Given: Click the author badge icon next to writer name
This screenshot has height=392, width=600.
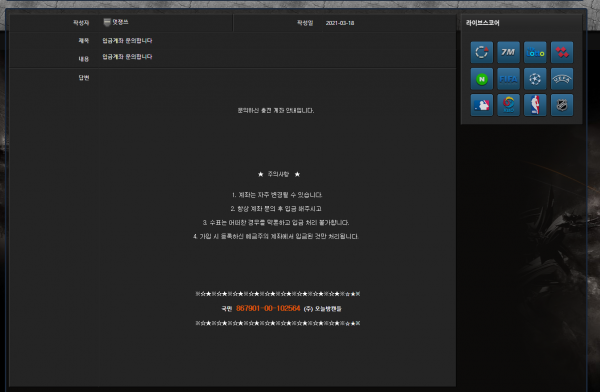Looking at the screenshot, I should [x=107, y=22].
